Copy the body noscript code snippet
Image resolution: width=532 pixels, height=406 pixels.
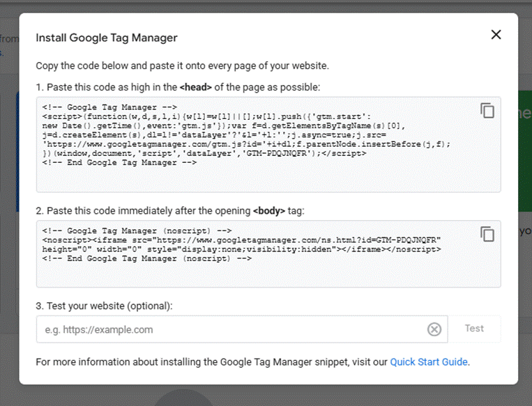pyautogui.click(x=487, y=234)
